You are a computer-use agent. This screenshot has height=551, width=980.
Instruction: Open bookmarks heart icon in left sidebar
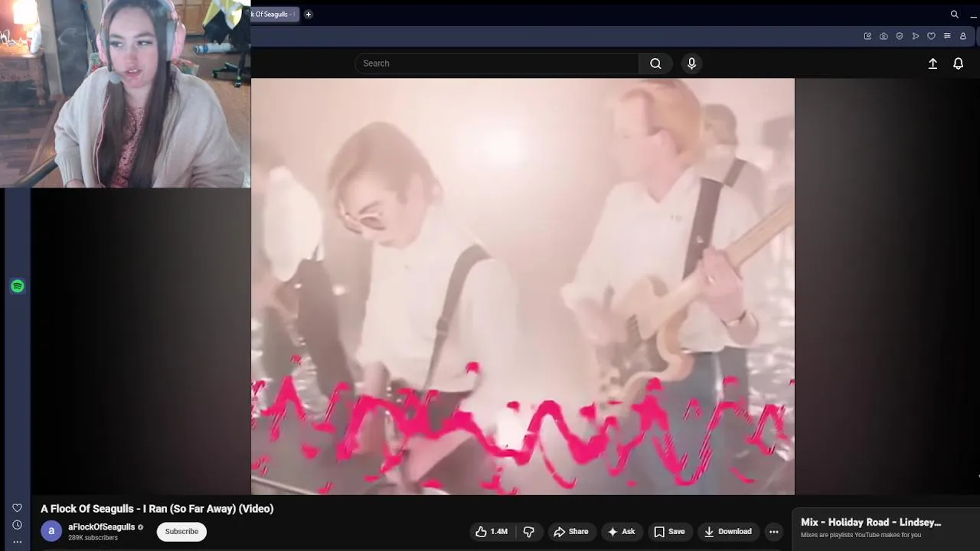[17, 508]
